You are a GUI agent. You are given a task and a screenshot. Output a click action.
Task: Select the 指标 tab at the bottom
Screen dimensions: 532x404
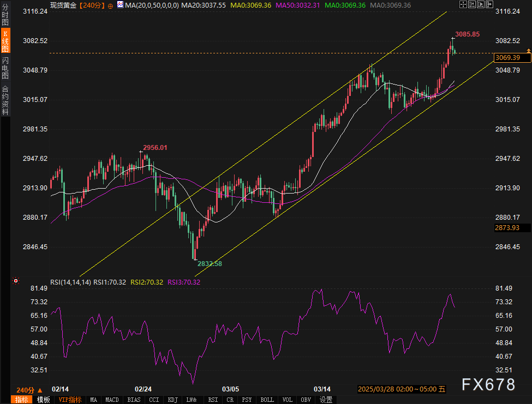(x=22, y=400)
